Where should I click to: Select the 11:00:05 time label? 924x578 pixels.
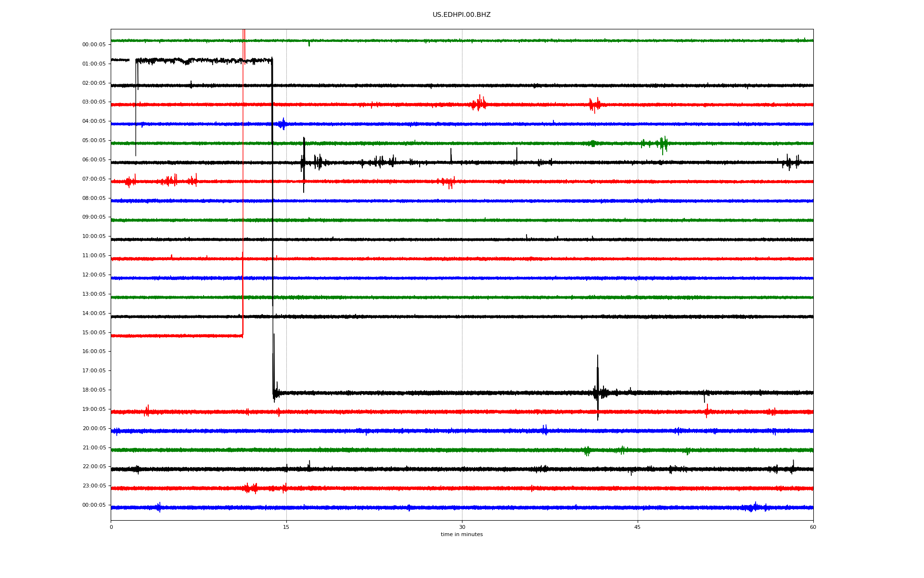click(x=94, y=256)
